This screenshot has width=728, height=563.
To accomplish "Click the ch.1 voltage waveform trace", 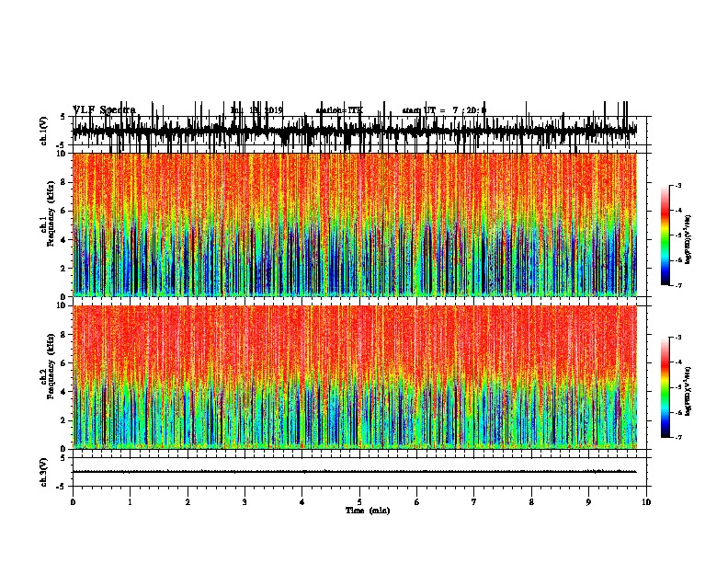I will click(x=355, y=131).
